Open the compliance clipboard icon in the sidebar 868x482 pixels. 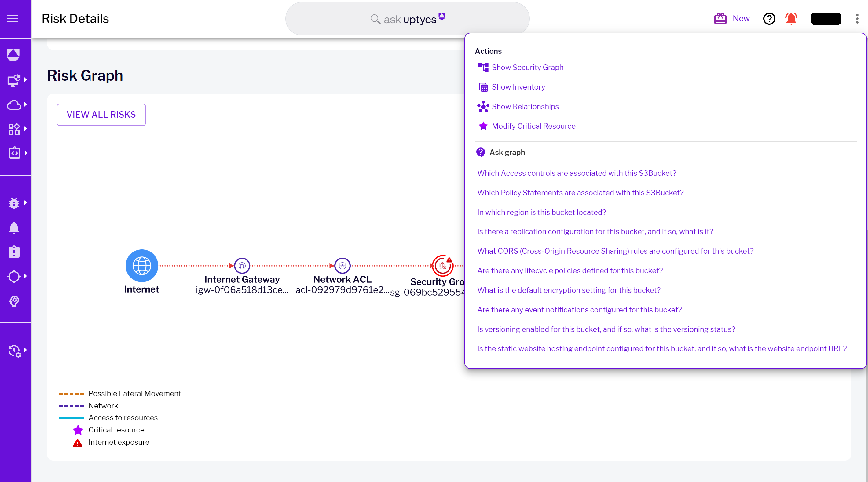(13, 252)
